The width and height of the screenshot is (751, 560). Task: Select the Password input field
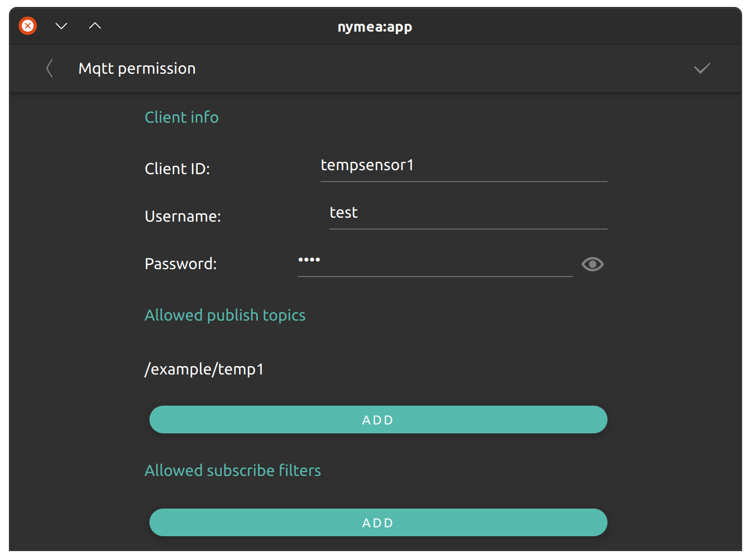[x=435, y=263]
